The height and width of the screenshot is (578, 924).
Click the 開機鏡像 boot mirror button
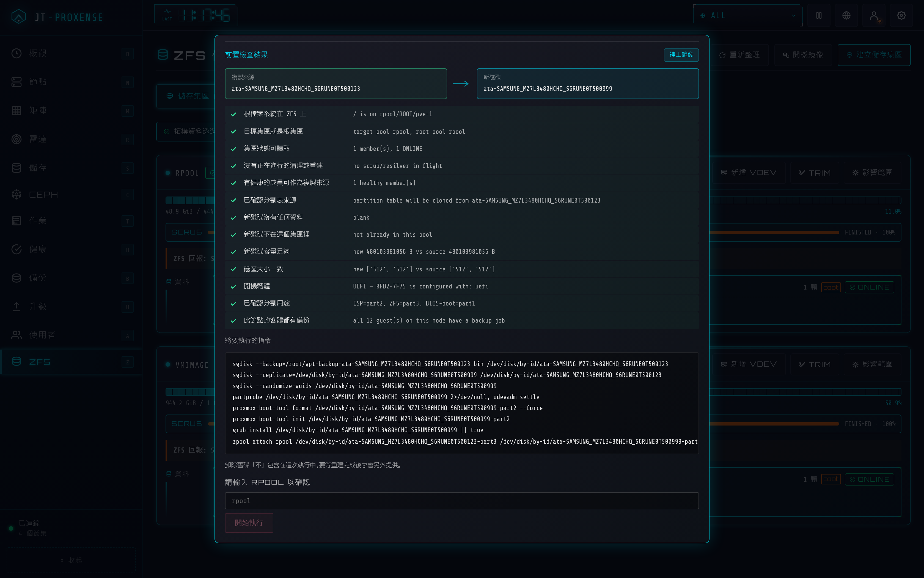pos(803,55)
